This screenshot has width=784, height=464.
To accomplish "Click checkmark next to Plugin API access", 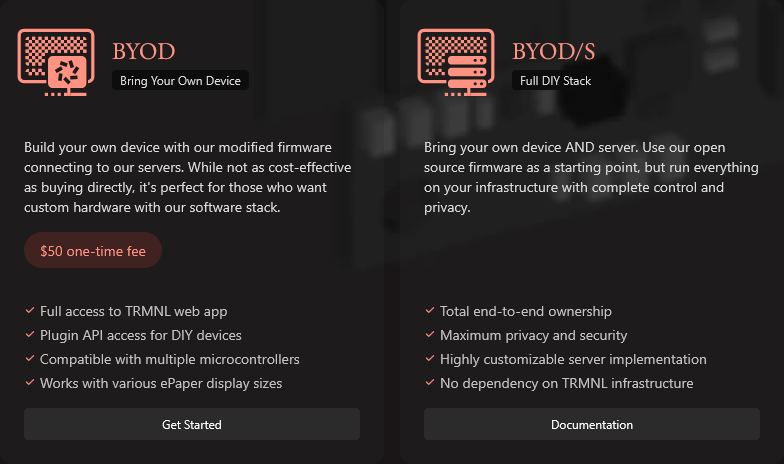I will (30, 334).
